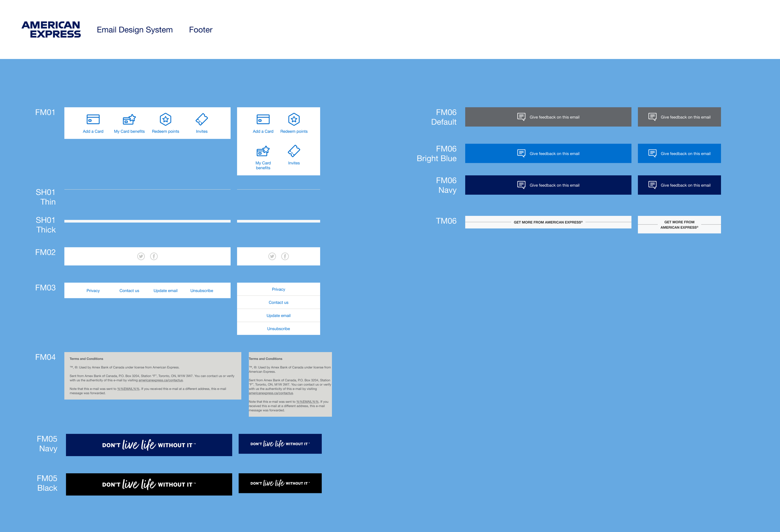Click wide 'GET MORE FROM AMERICAN EXPRESS' header
The height and width of the screenshot is (532, 780).
pos(548,222)
